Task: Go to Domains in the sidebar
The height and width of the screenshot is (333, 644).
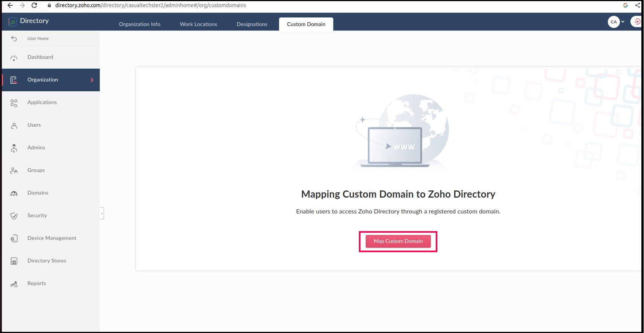Action: point(38,193)
